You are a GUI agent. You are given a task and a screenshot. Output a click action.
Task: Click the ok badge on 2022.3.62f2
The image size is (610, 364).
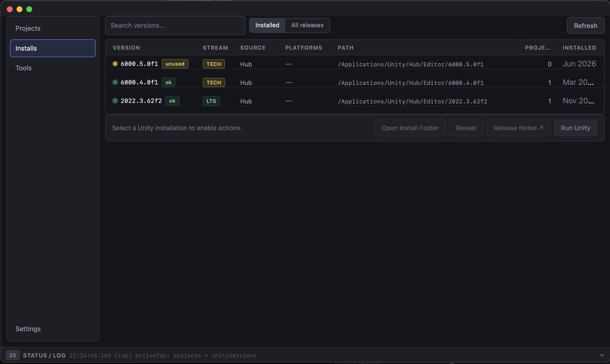[172, 100]
